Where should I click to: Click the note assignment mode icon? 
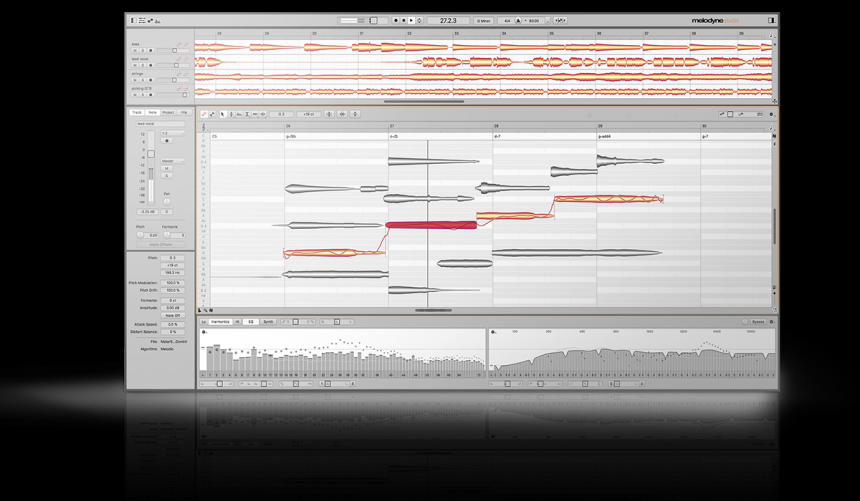pyautogui.click(x=212, y=114)
